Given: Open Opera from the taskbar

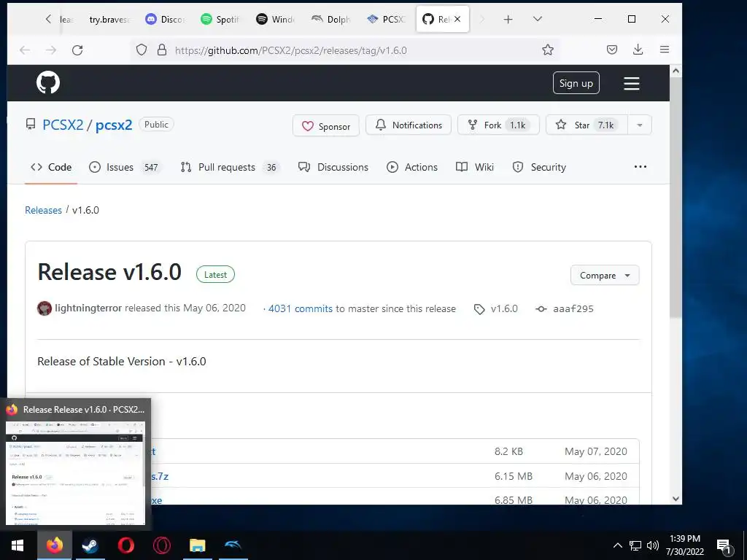Looking at the screenshot, I should click(125, 545).
